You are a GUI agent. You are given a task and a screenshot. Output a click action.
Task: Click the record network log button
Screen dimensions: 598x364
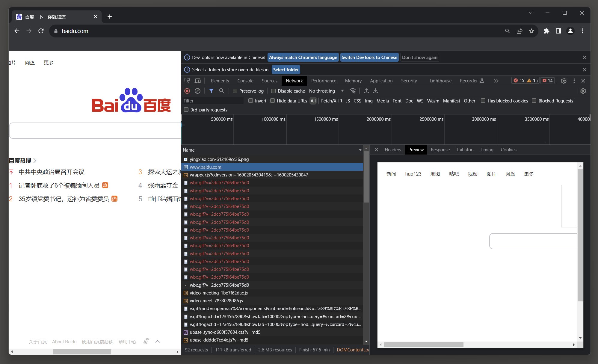pos(187,91)
